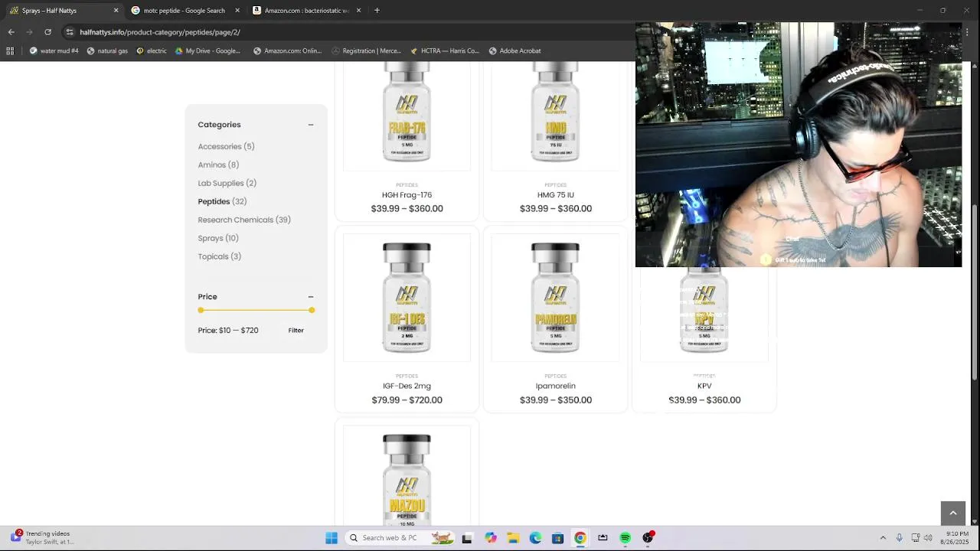Click the Filter button under Price
The height and width of the screenshot is (551, 980).
pos(296,331)
